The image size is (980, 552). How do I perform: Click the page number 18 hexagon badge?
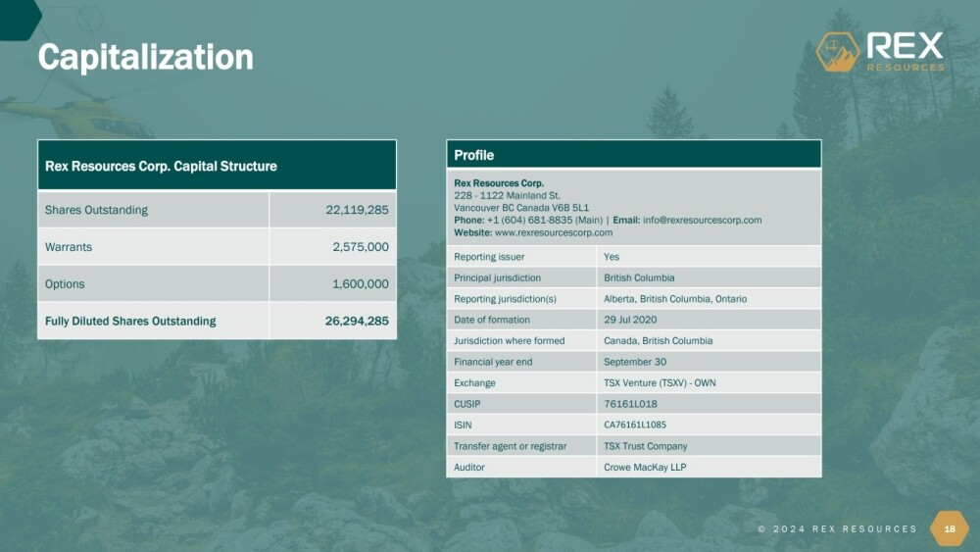pyautogui.click(x=950, y=528)
